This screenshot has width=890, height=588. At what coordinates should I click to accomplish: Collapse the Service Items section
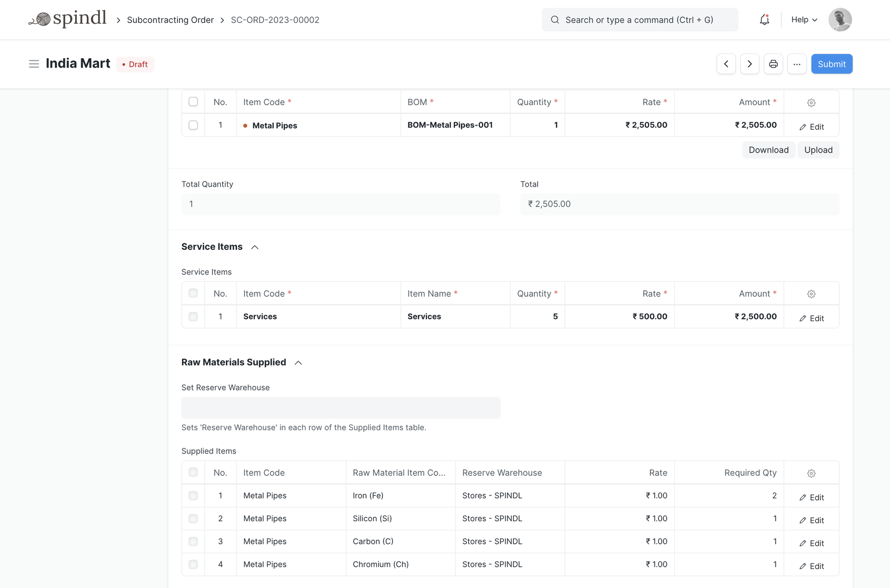coord(254,247)
